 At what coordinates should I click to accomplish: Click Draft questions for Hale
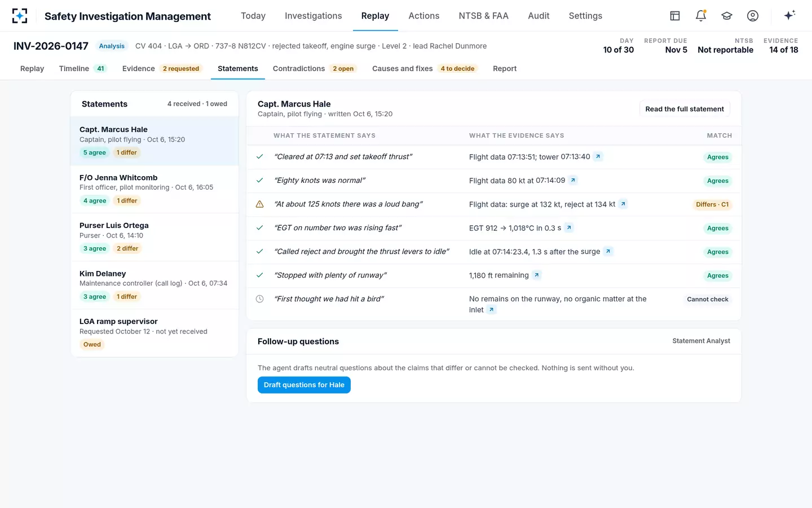click(x=304, y=385)
